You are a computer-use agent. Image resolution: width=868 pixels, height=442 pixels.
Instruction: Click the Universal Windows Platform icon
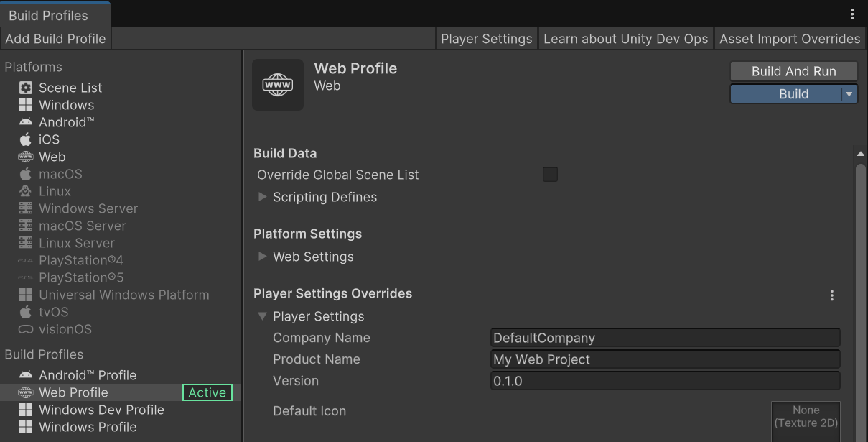pos(26,295)
